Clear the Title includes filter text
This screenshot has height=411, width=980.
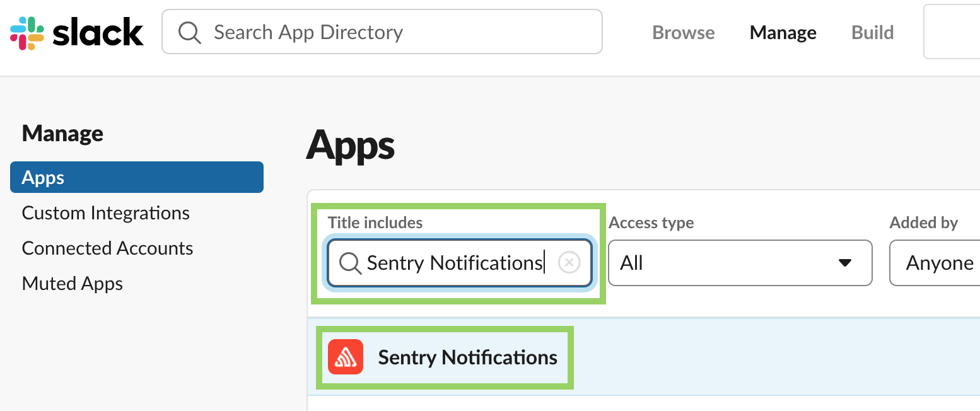click(569, 262)
